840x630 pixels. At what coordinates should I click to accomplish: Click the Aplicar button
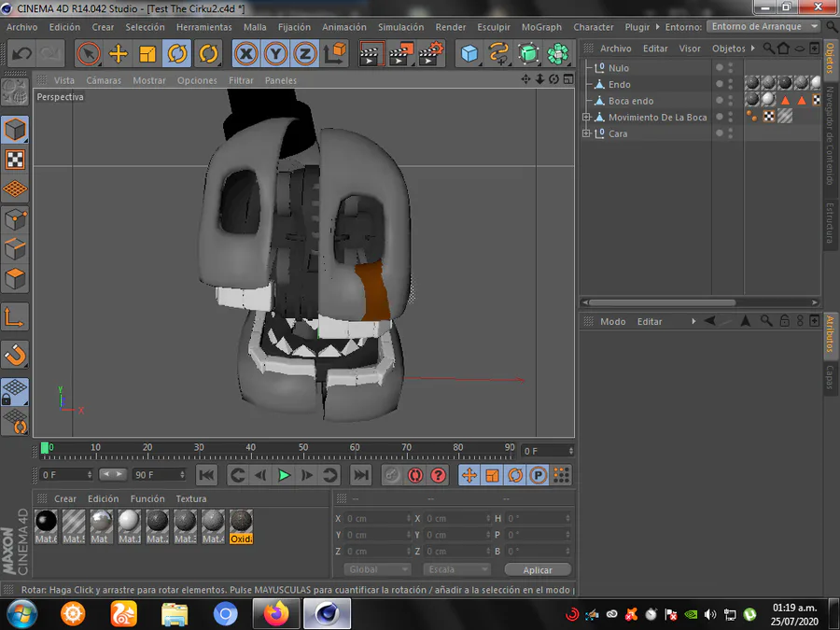point(538,569)
